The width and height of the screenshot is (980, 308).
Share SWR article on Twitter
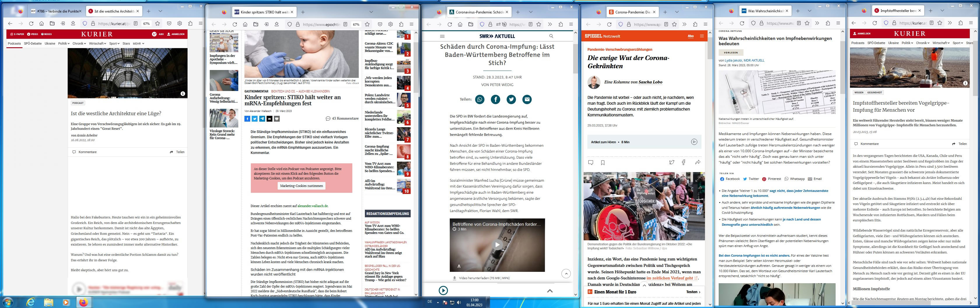pyautogui.click(x=511, y=100)
